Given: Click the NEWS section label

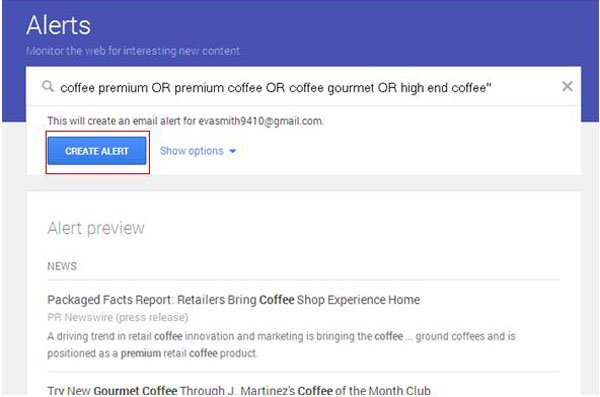Looking at the screenshot, I should 62,266.
